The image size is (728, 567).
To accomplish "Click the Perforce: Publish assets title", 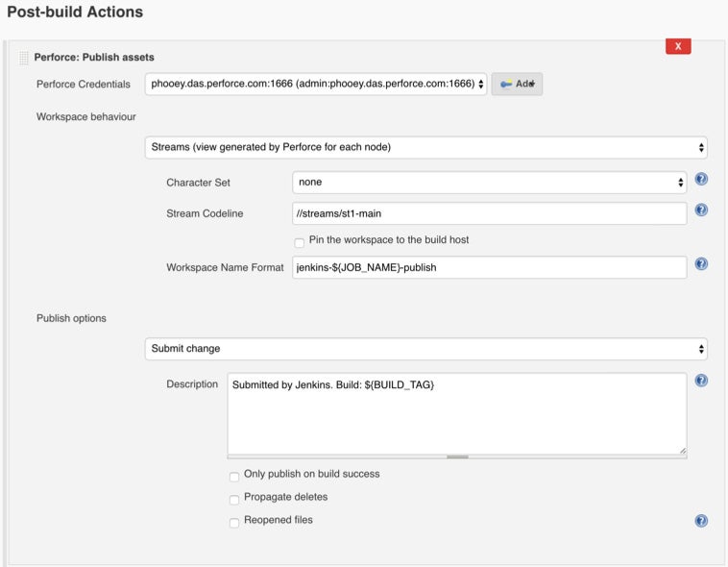I will pyautogui.click(x=94, y=57).
